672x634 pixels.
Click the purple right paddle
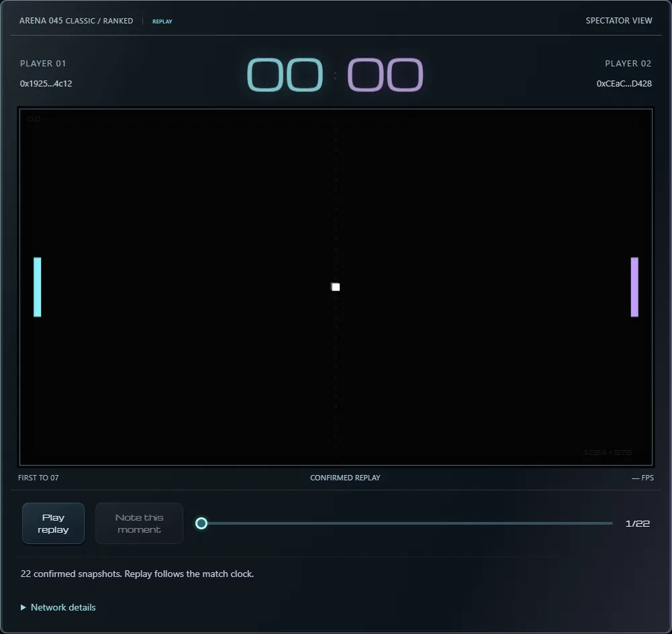(x=634, y=287)
